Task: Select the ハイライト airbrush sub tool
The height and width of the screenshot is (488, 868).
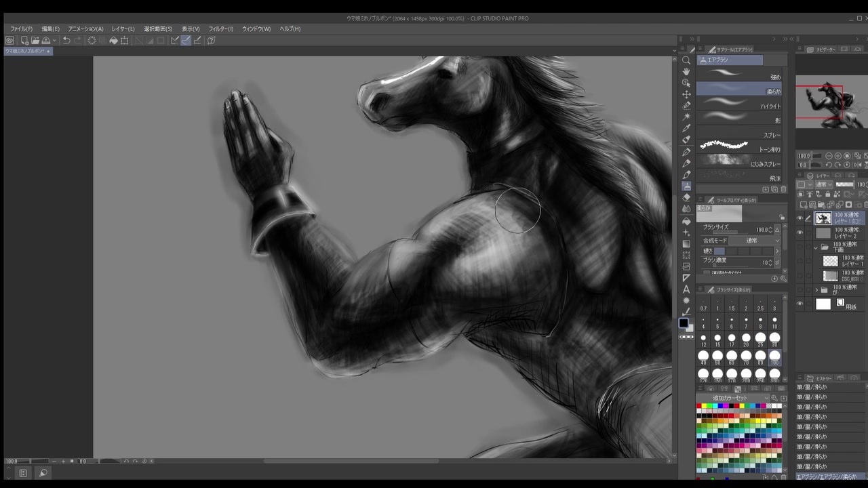Action: click(x=739, y=105)
